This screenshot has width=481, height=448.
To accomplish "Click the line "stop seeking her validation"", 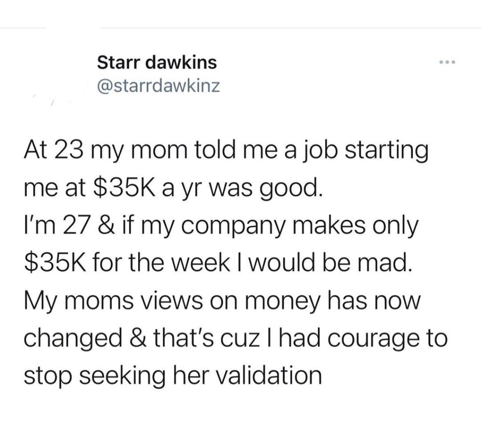I will 172,374.
